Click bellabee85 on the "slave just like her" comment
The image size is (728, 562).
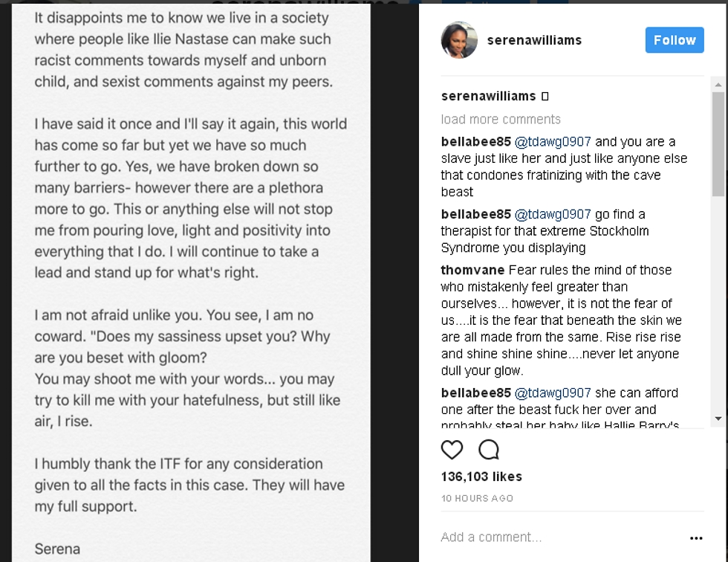(476, 141)
